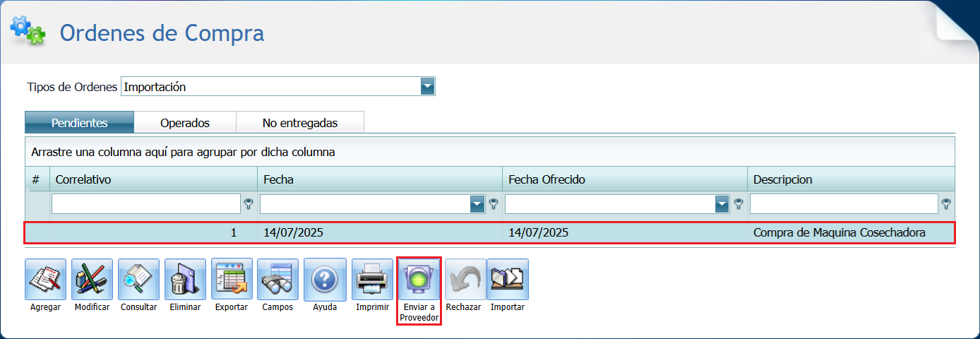Click the Exportar icon
Viewport: 980px width, 339px height.
pos(232,279)
